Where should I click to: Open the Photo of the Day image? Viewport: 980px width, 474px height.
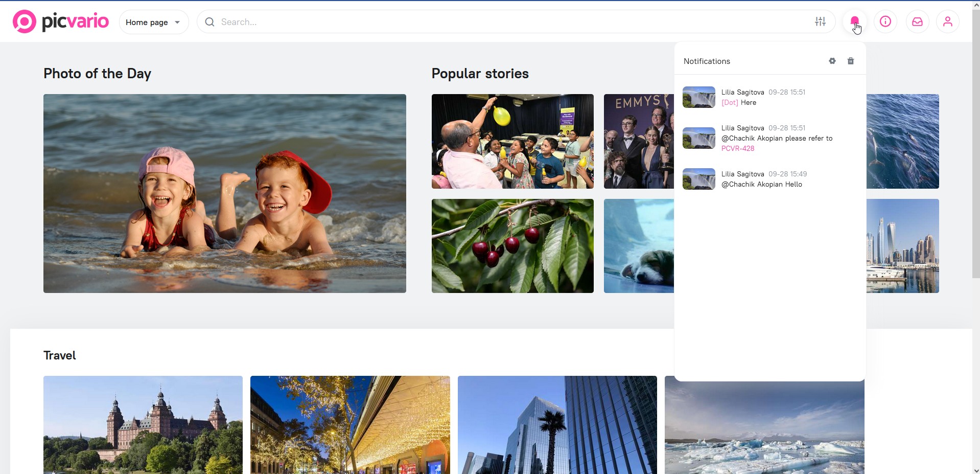click(x=224, y=193)
